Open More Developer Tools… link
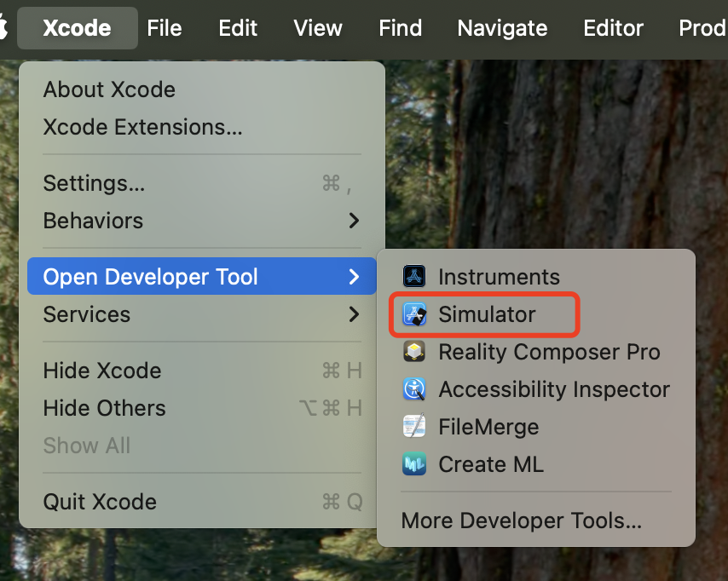The image size is (728, 581). click(x=521, y=521)
